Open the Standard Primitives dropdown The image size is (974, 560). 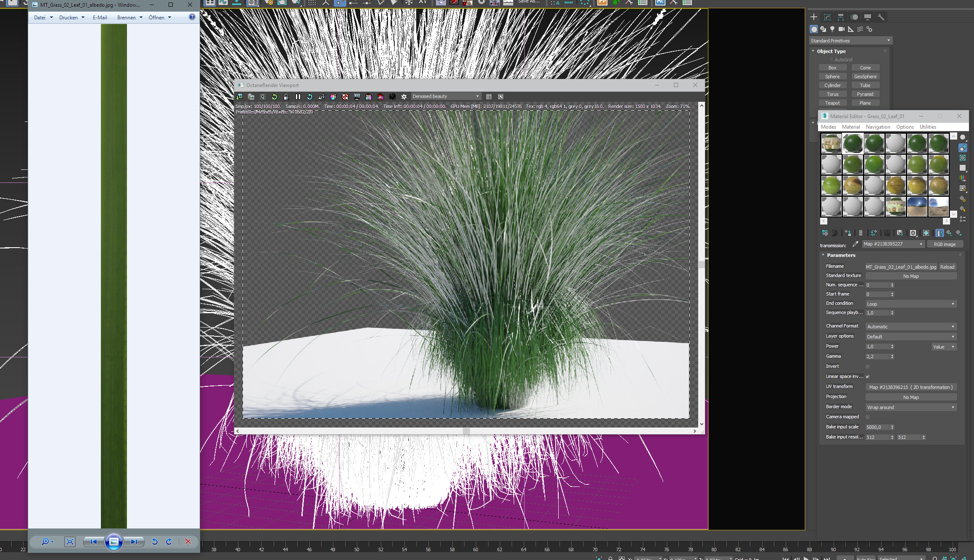[x=850, y=41]
